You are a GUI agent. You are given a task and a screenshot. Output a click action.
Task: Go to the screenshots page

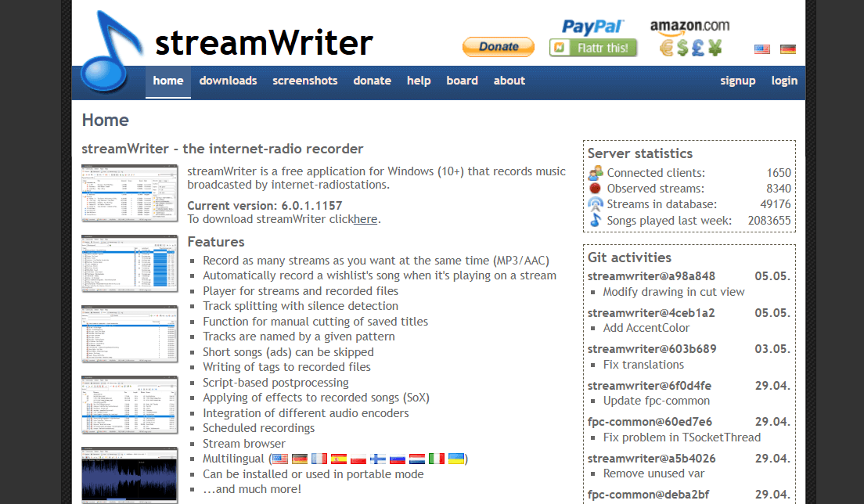tap(304, 81)
